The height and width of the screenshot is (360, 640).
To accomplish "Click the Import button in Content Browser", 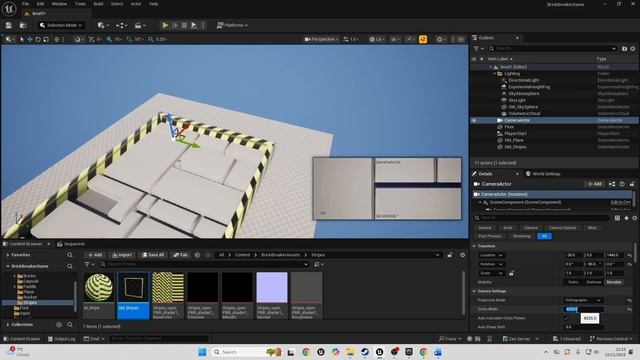I will (x=122, y=255).
